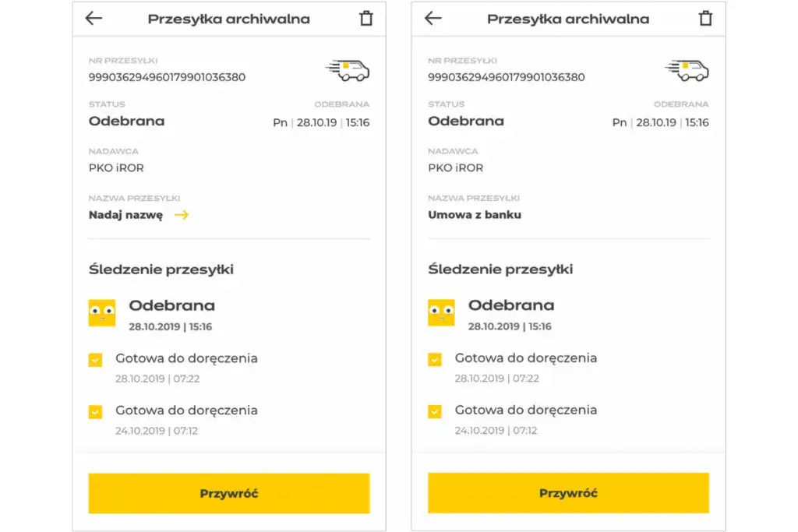Screen dimensions: 798x532
Task: Expand the Śledzenie przesyłki section
Action: pyautogui.click(x=160, y=268)
